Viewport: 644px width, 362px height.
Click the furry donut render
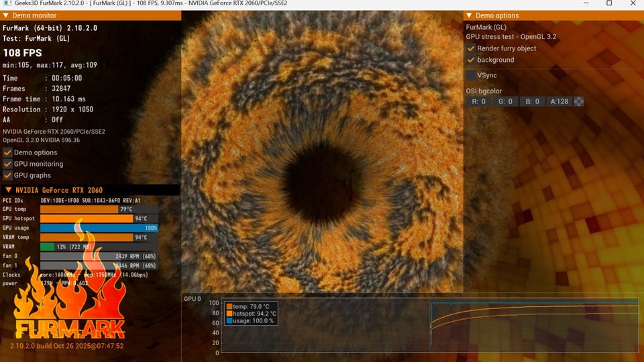pos(323,152)
